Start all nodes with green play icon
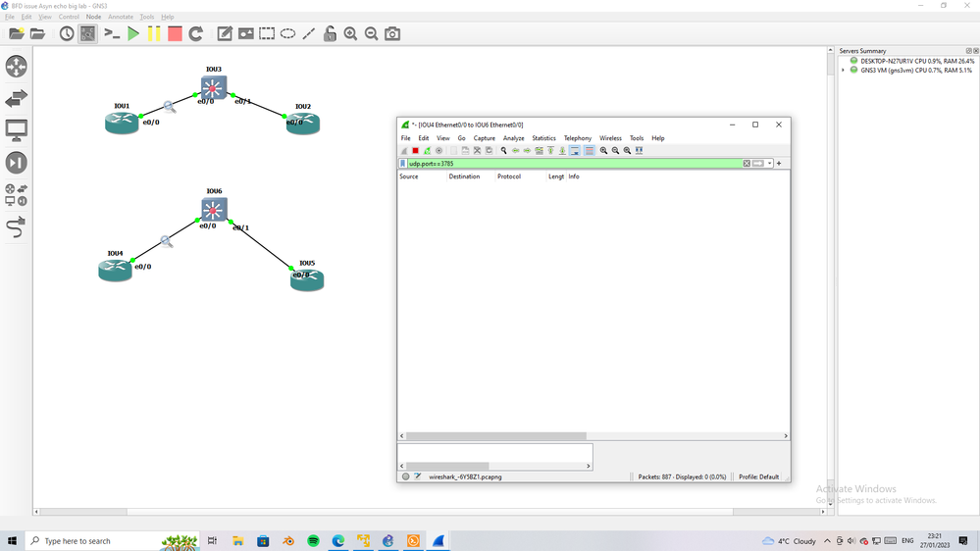This screenshot has width=980, height=551. pos(133,33)
